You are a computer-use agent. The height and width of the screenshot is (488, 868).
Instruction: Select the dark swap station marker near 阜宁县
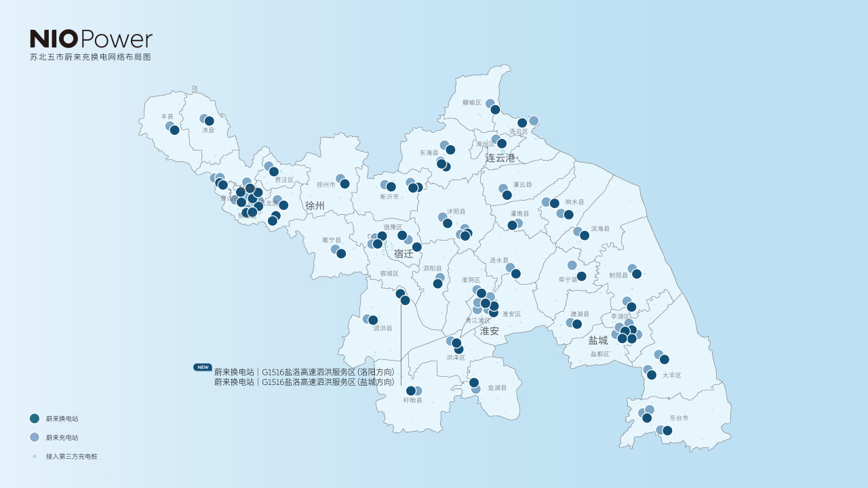pos(581,277)
